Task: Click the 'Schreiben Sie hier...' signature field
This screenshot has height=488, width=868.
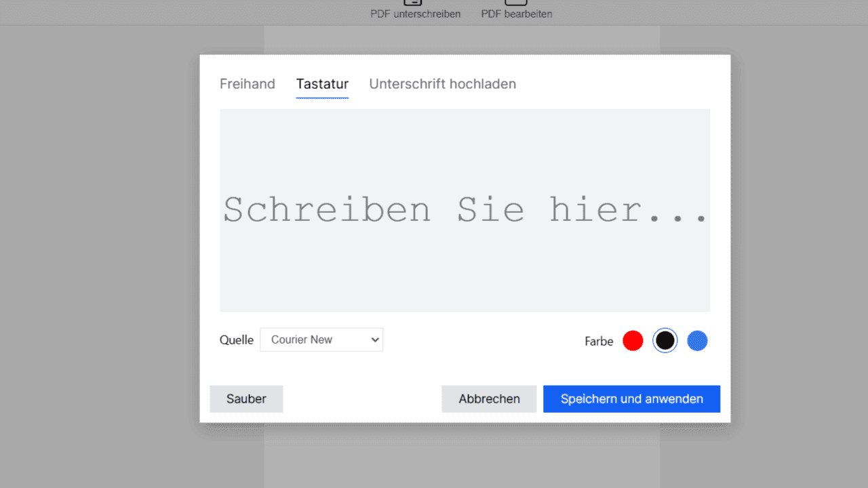Action: coord(465,210)
